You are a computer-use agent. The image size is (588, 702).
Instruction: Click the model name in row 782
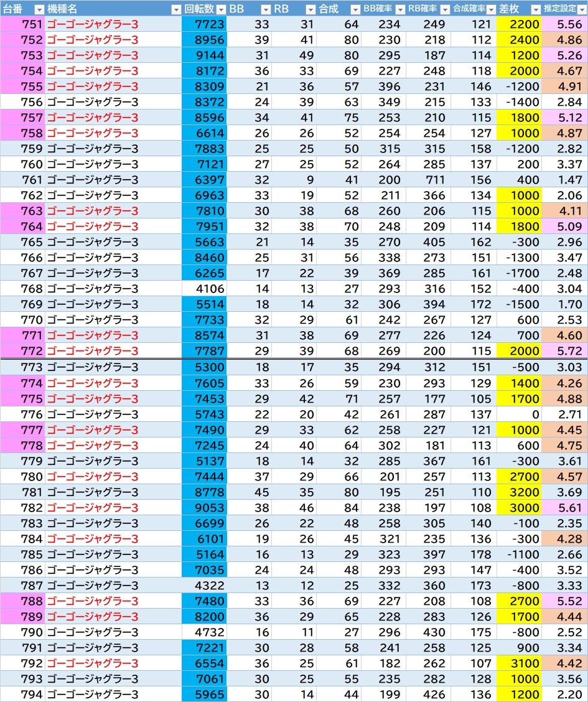93,508
